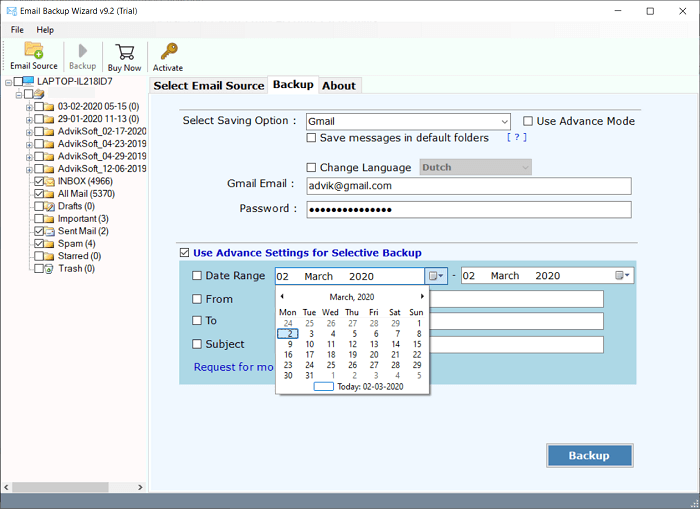
Task: Expand the 03-02-2020 05-15 folder
Action: 29,108
